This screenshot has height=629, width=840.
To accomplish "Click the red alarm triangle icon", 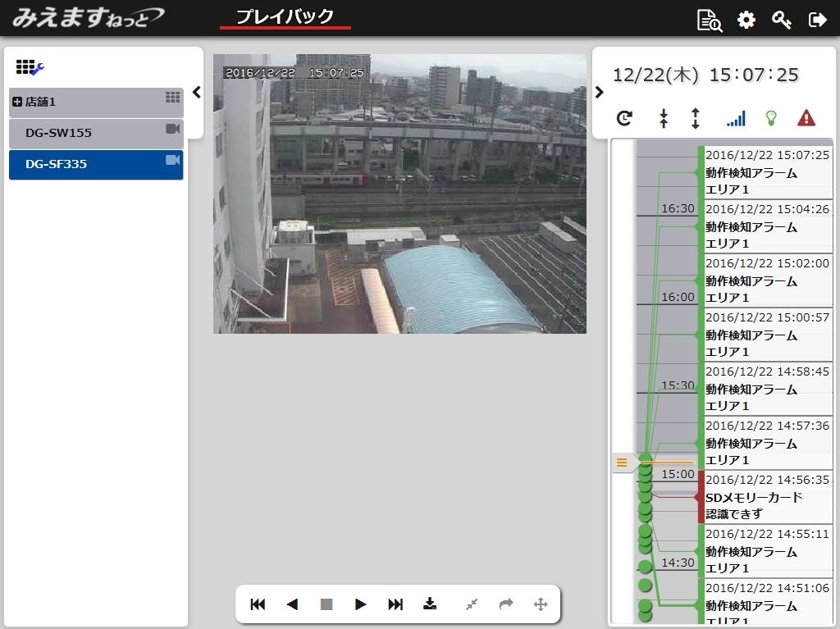I will [806, 119].
